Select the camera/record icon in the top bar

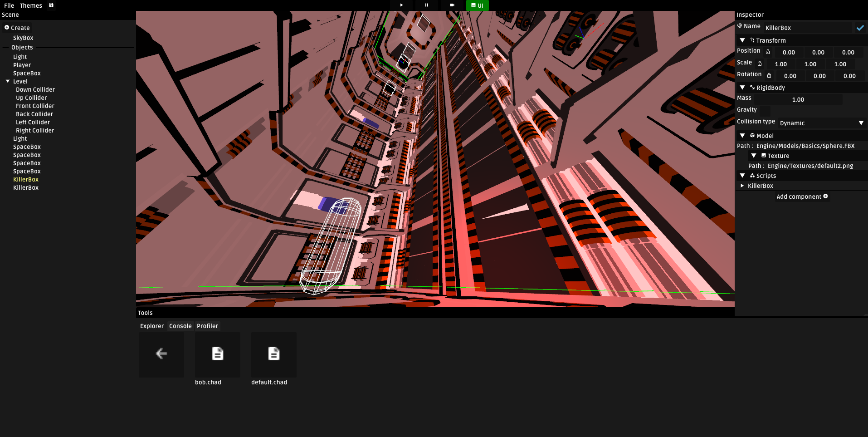452,5
